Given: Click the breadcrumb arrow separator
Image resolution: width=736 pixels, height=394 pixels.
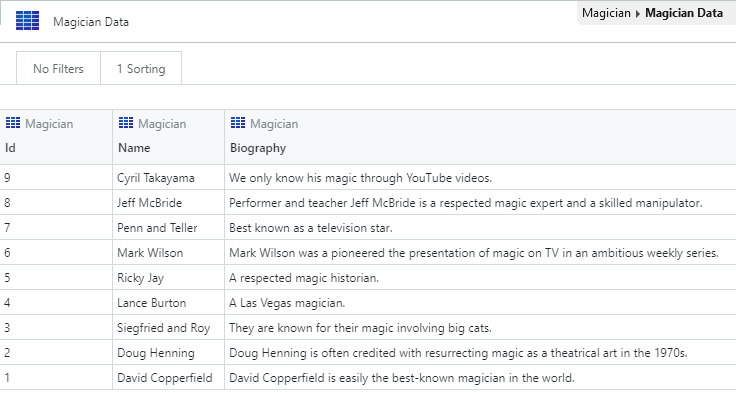Looking at the screenshot, I should click(637, 14).
